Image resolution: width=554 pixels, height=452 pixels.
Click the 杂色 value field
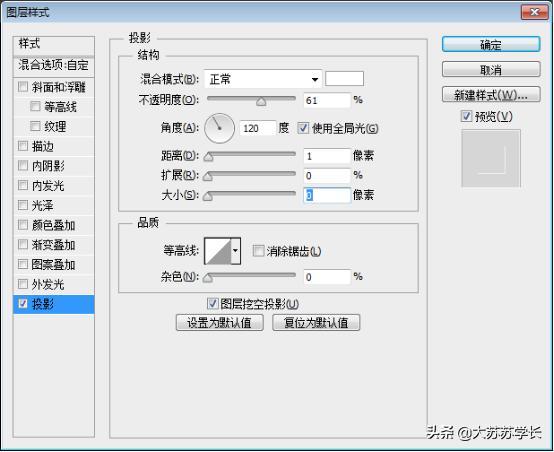(x=327, y=277)
